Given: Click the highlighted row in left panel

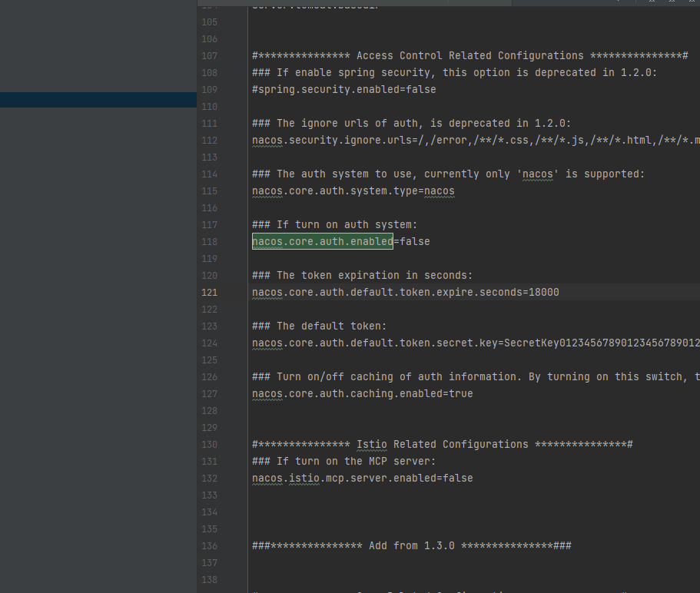Looking at the screenshot, I should click(98, 100).
